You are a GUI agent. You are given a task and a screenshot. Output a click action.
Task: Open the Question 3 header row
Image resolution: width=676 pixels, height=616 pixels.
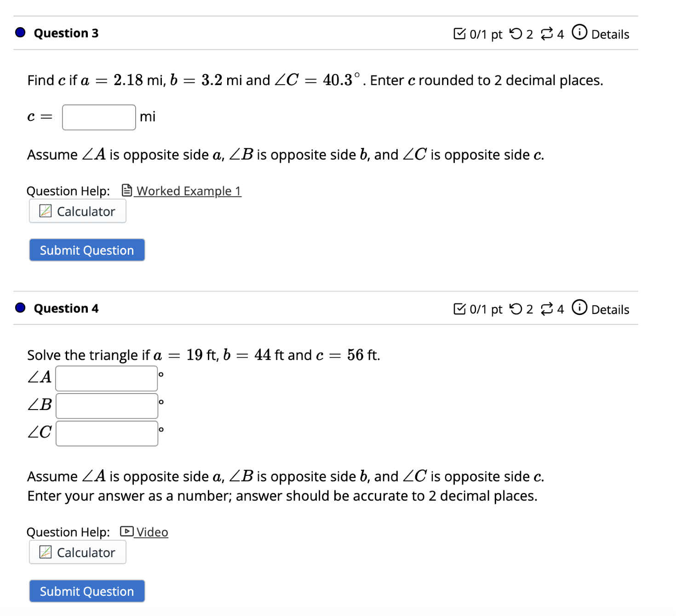(66, 33)
